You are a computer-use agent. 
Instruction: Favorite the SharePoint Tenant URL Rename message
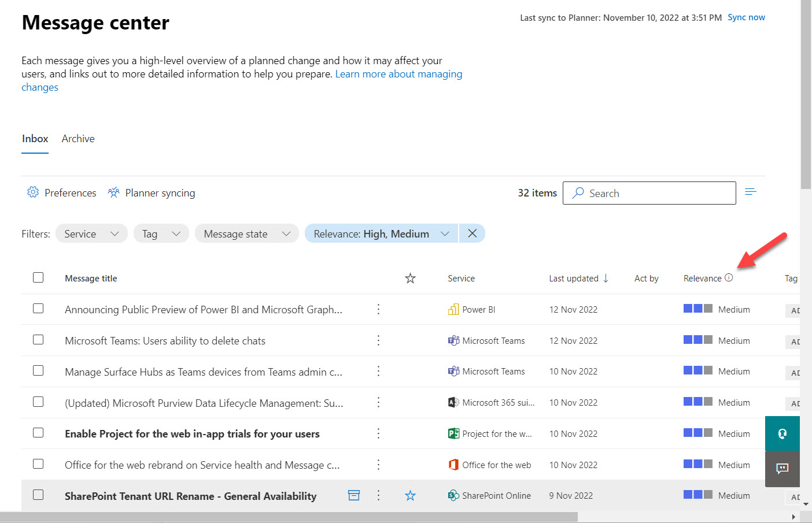tap(410, 496)
